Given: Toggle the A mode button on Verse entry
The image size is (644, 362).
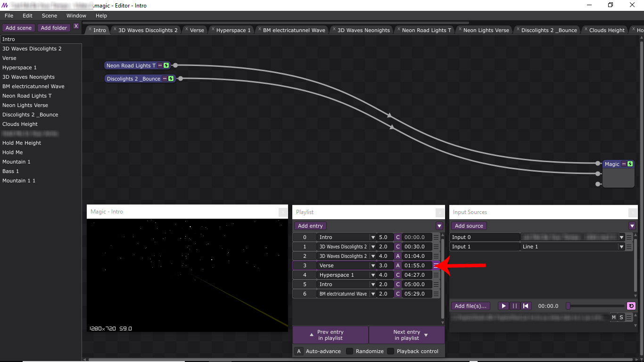Looking at the screenshot, I should pos(398,265).
